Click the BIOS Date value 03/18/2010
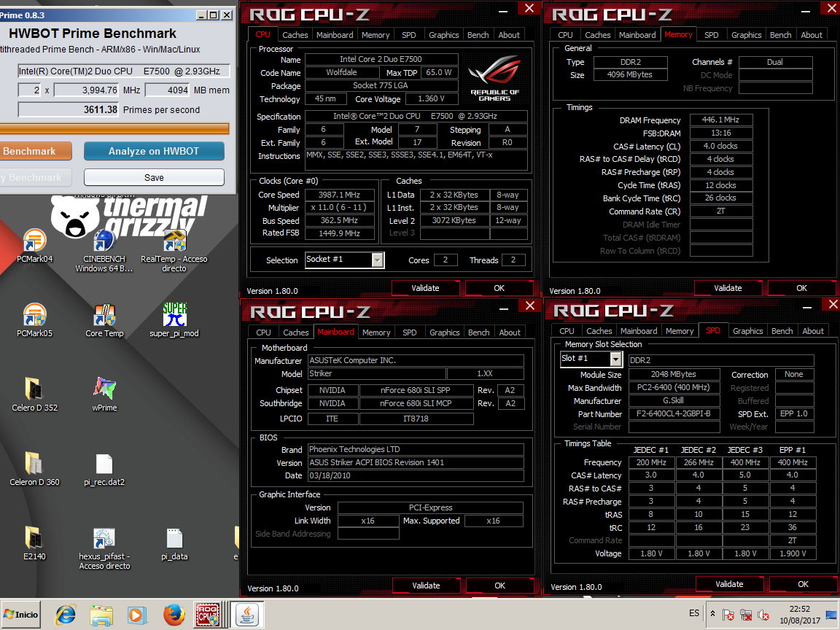 [x=416, y=475]
